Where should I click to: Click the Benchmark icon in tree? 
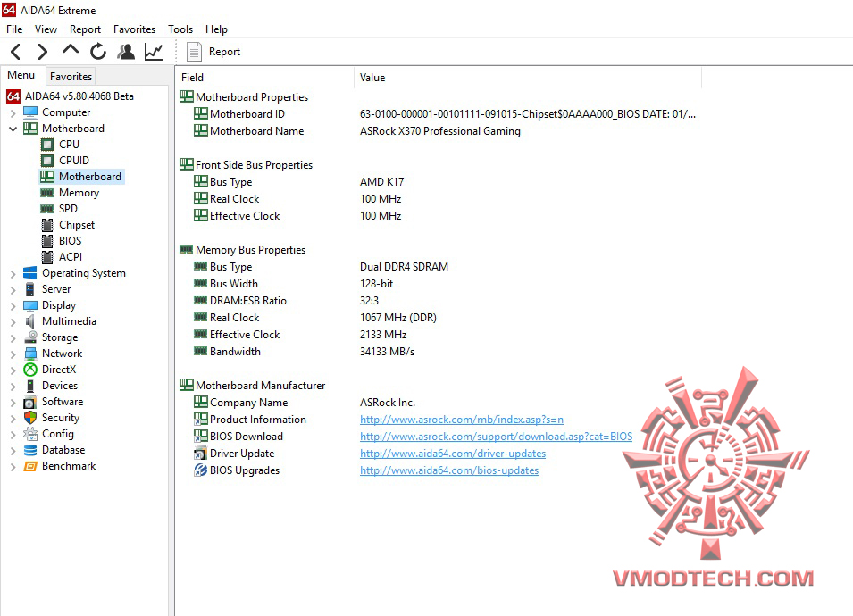tap(30, 466)
